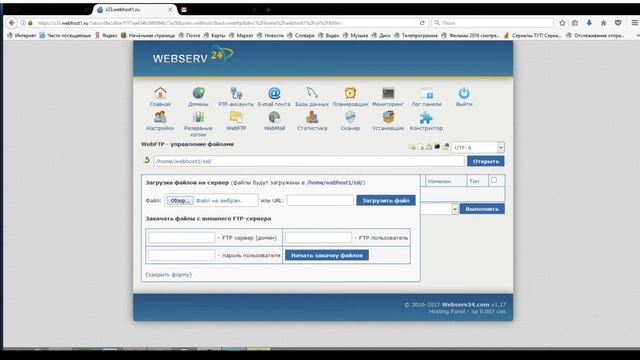Viewport: 640px width, 360px height.
Task: Open the E-mail почта icon
Action: 274,93
